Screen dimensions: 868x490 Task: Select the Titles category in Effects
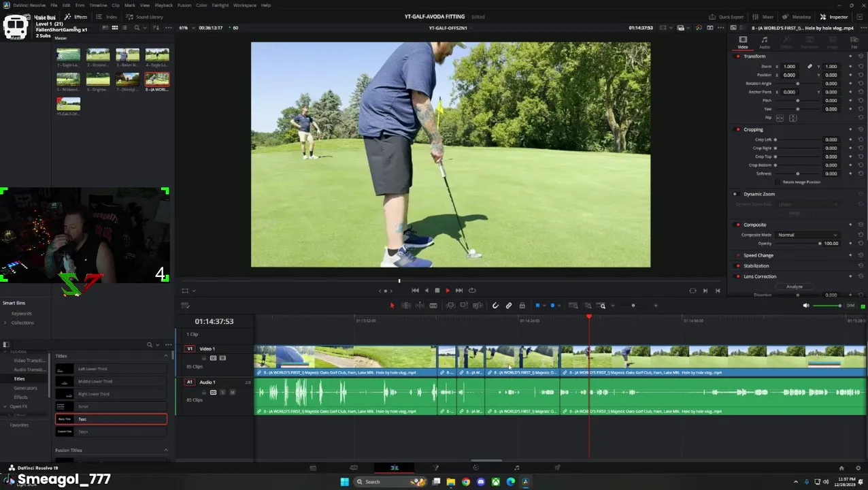(19, 379)
